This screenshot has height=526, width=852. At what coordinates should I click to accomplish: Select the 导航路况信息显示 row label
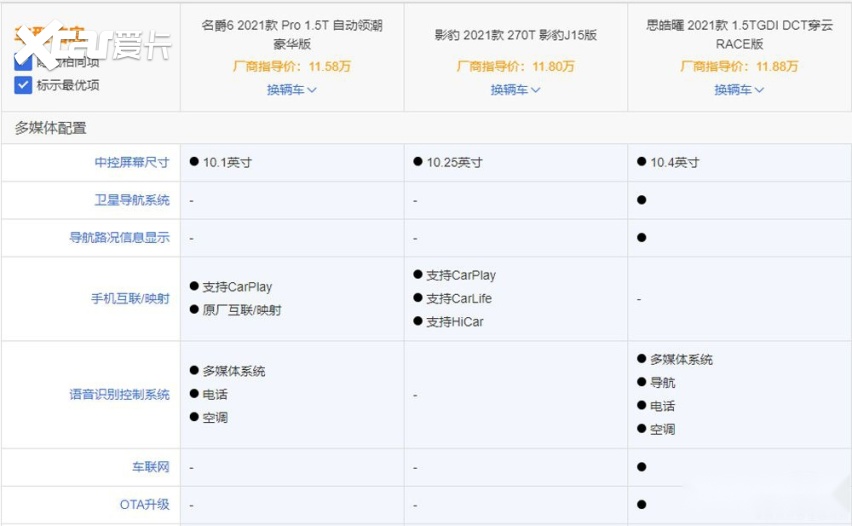119,238
